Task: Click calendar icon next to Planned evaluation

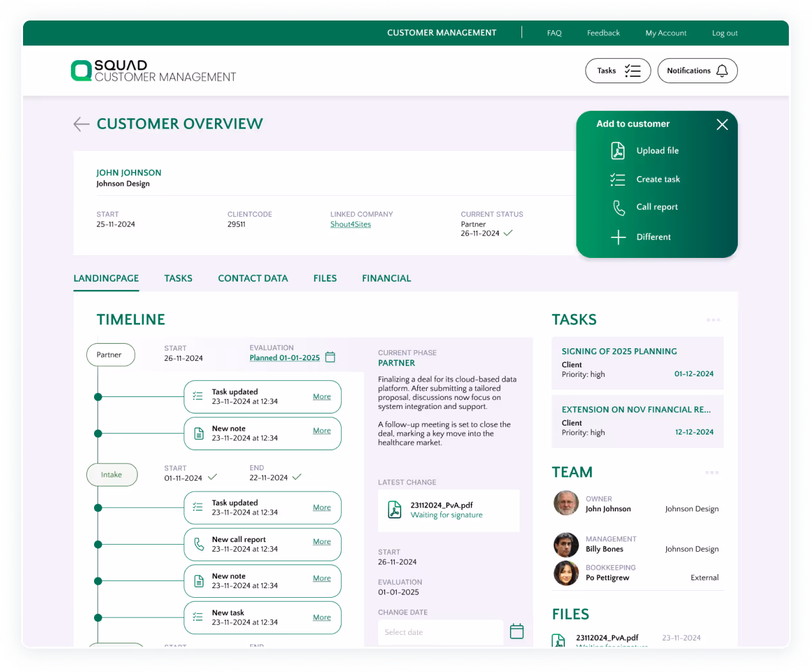Action: [x=330, y=357]
